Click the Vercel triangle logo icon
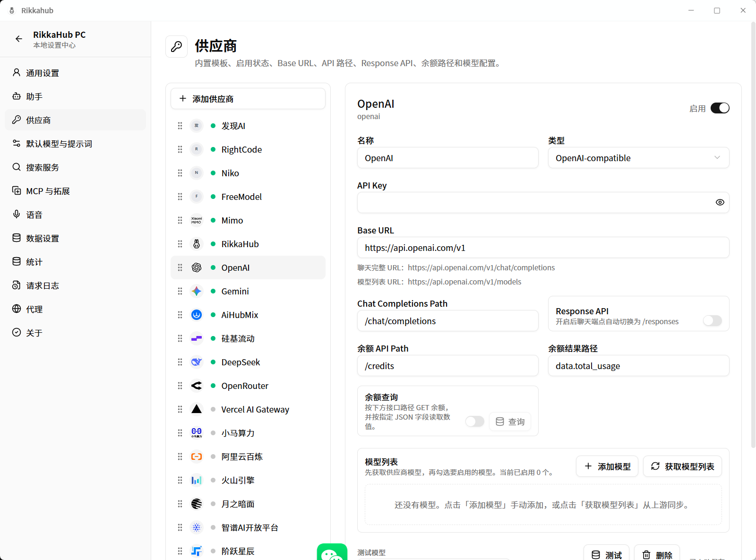Image resolution: width=756 pixels, height=560 pixels. [x=197, y=409]
